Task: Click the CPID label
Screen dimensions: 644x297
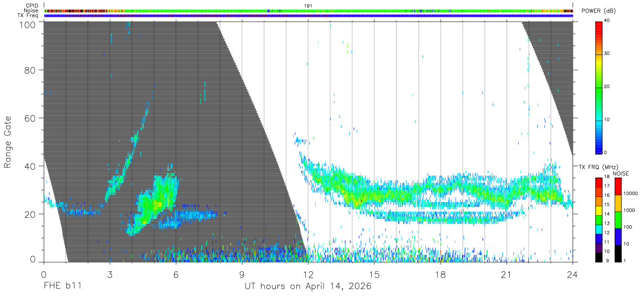Action: click(32, 6)
